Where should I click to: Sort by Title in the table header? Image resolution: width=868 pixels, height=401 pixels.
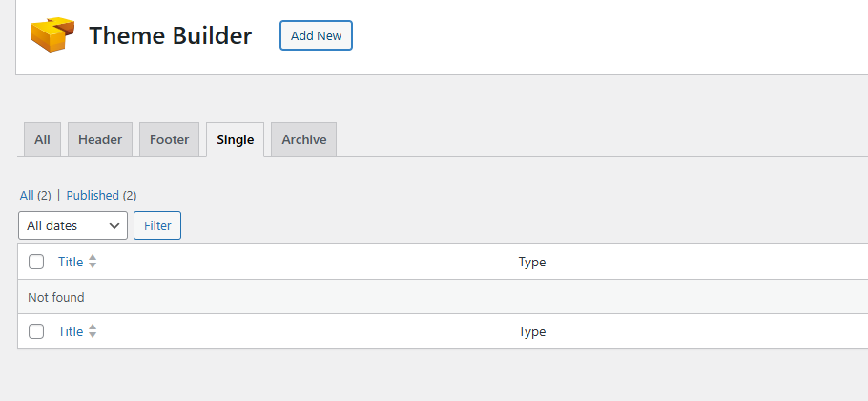point(71,262)
